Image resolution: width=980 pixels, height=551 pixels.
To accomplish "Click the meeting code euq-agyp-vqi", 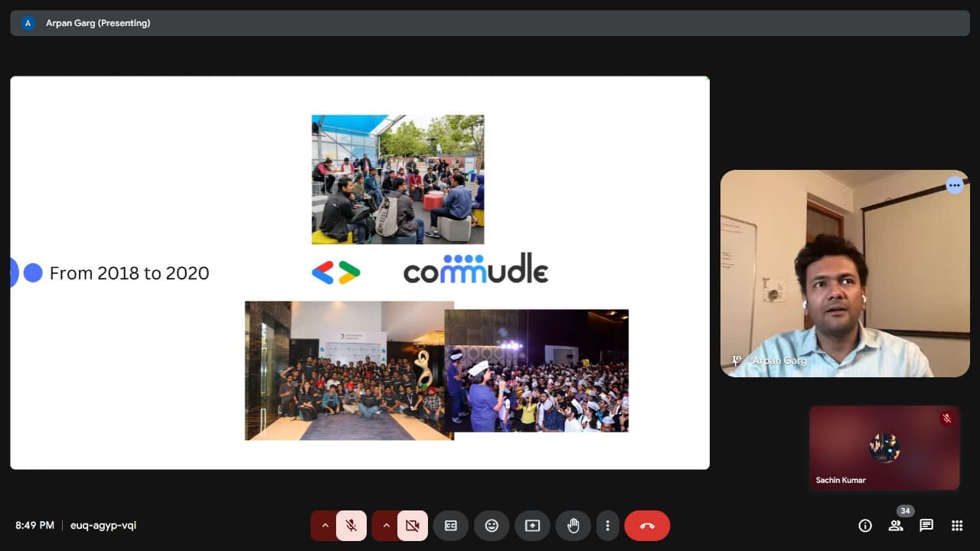I will click(x=103, y=526).
